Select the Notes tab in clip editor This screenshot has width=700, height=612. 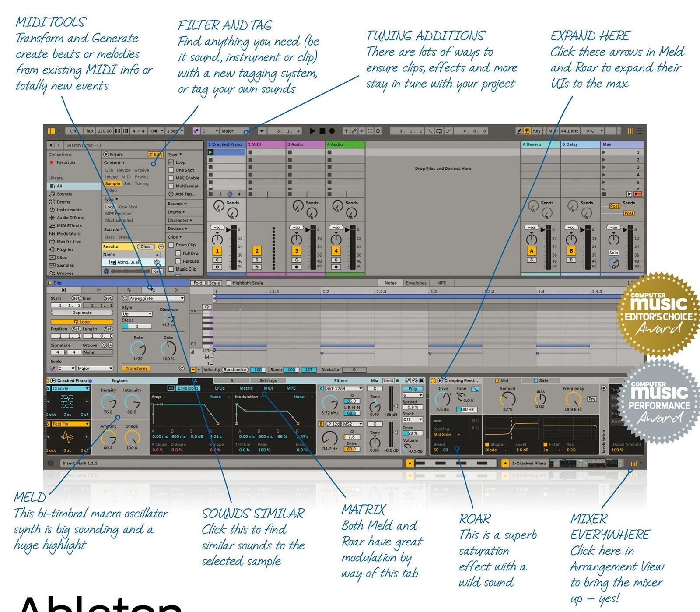click(390, 283)
